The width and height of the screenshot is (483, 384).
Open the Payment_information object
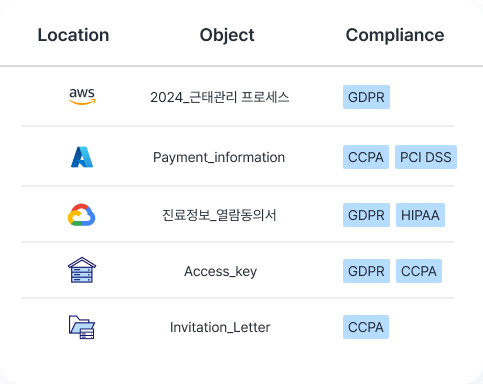(219, 157)
